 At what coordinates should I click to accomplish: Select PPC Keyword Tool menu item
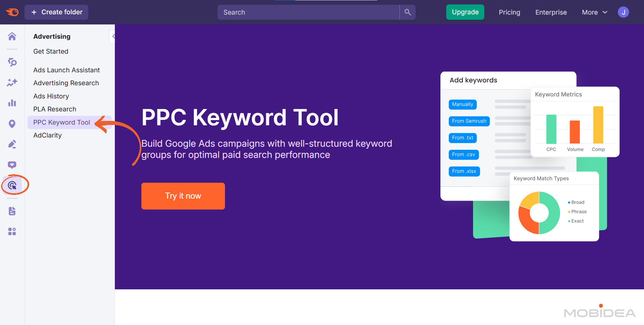coord(69,122)
